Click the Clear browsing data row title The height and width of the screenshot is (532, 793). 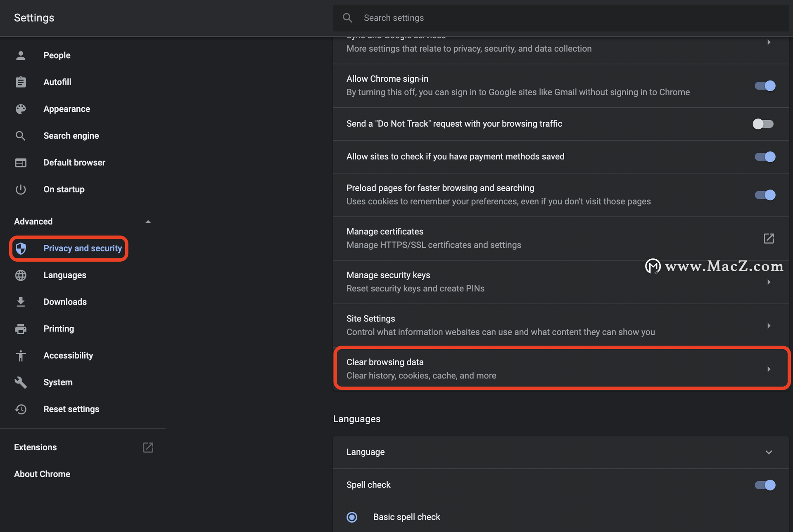click(x=385, y=362)
